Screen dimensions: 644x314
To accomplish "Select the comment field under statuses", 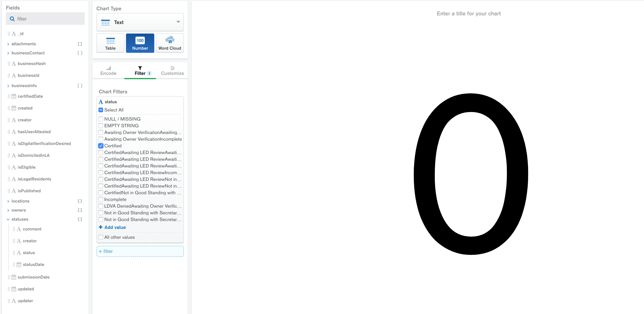I will (32, 229).
